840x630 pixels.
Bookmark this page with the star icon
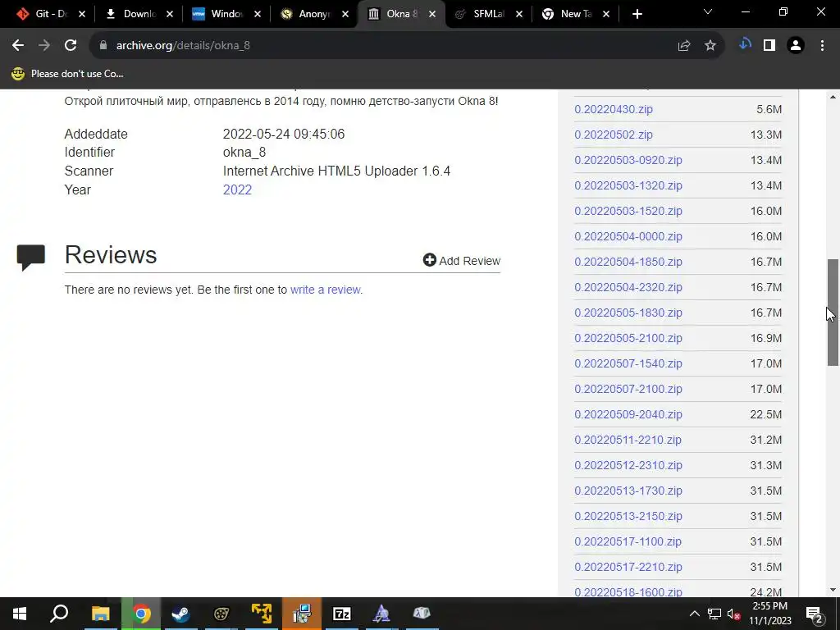click(x=710, y=46)
